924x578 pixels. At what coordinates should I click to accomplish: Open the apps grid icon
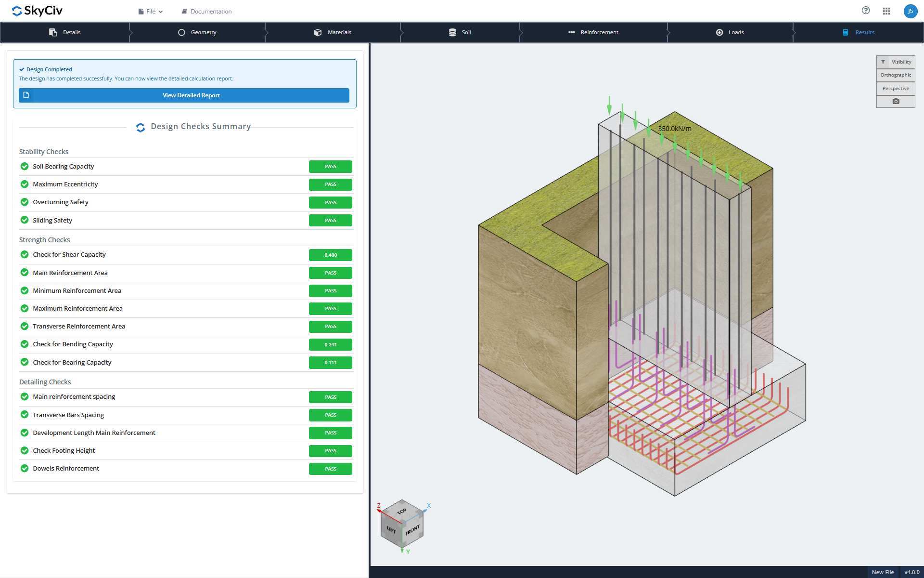pyautogui.click(x=886, y=11)
